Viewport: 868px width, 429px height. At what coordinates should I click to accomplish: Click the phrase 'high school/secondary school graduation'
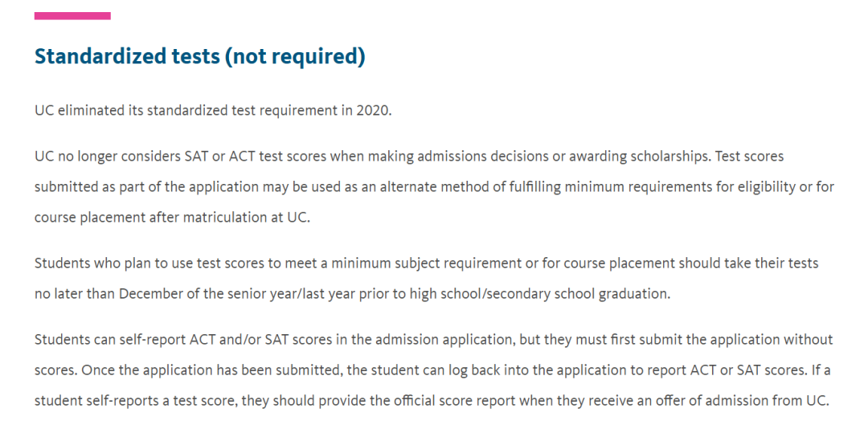[x=538, y=293]
